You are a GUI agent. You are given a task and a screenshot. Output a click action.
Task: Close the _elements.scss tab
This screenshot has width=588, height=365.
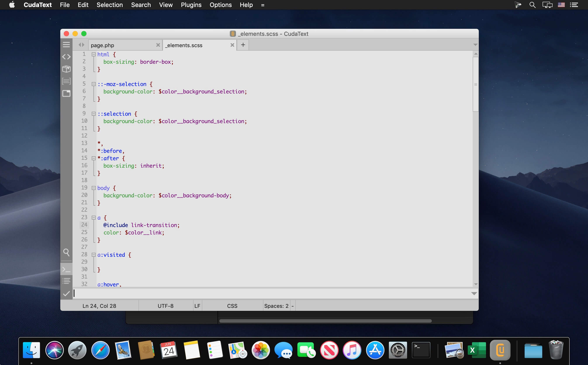tap(232, 45)
